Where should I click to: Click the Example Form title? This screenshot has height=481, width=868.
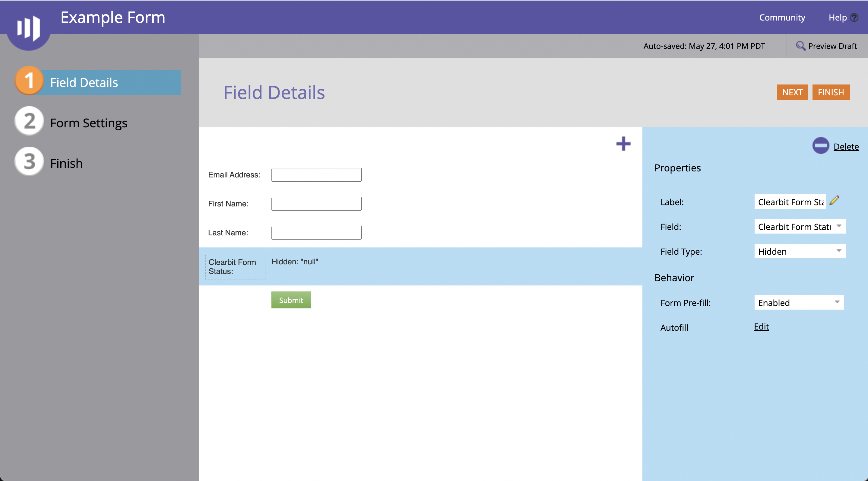pyautogui.click(x=113, y=17)
